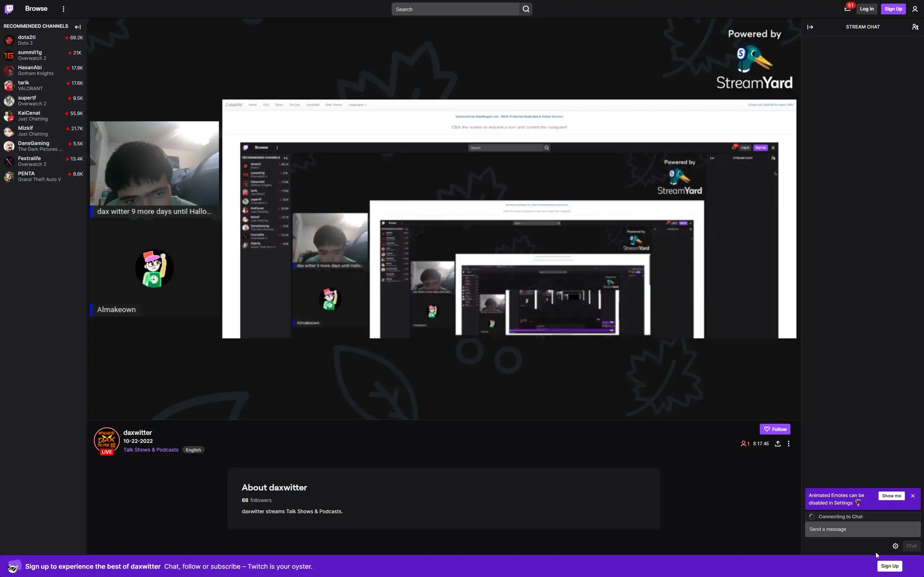
Task: Click Show me in emotes notification
Action: pyautogui.click(x=891, y=496)
